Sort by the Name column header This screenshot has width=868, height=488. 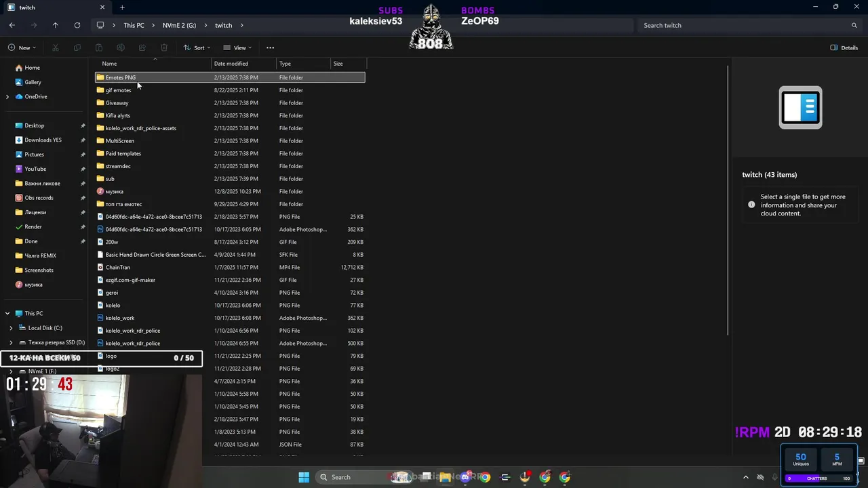click(x=153, y=63)
